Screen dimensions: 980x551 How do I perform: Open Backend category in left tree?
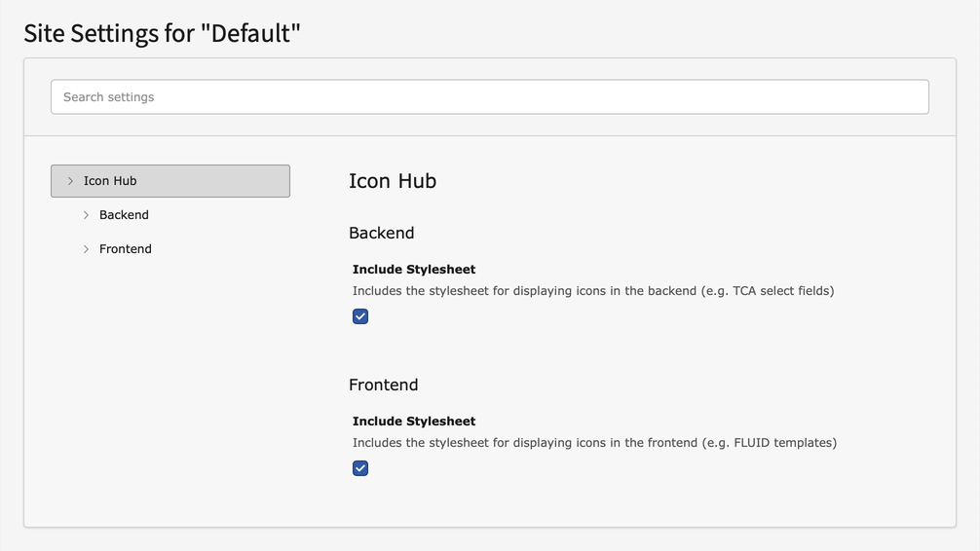[x=124, y=215]
